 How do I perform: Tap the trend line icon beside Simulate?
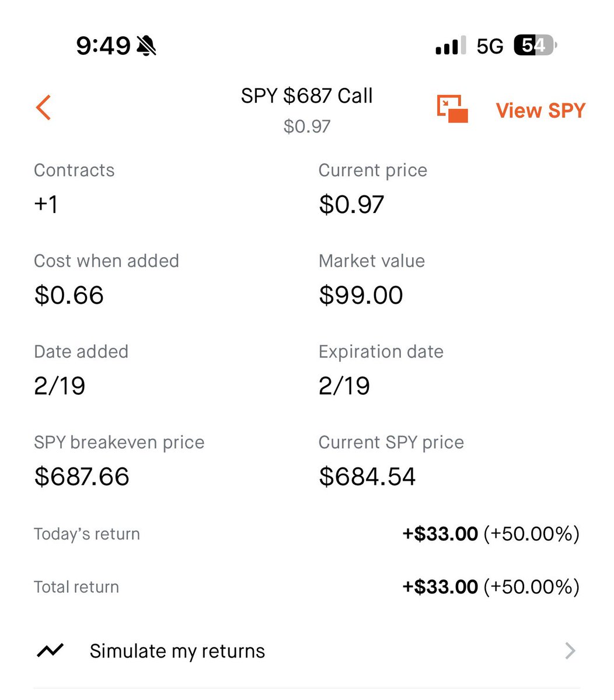click(50, 650)
